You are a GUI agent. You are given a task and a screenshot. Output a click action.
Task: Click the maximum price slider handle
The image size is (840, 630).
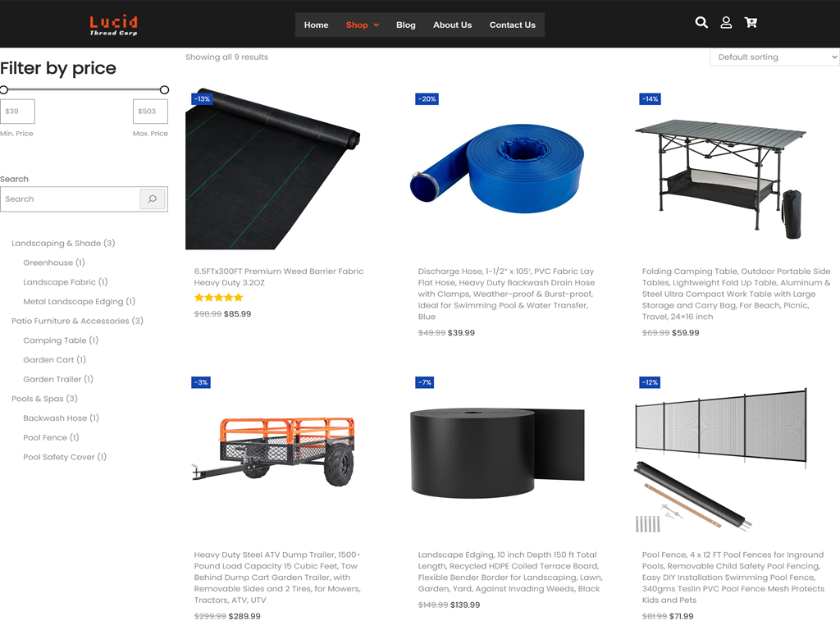pos(164,89)
